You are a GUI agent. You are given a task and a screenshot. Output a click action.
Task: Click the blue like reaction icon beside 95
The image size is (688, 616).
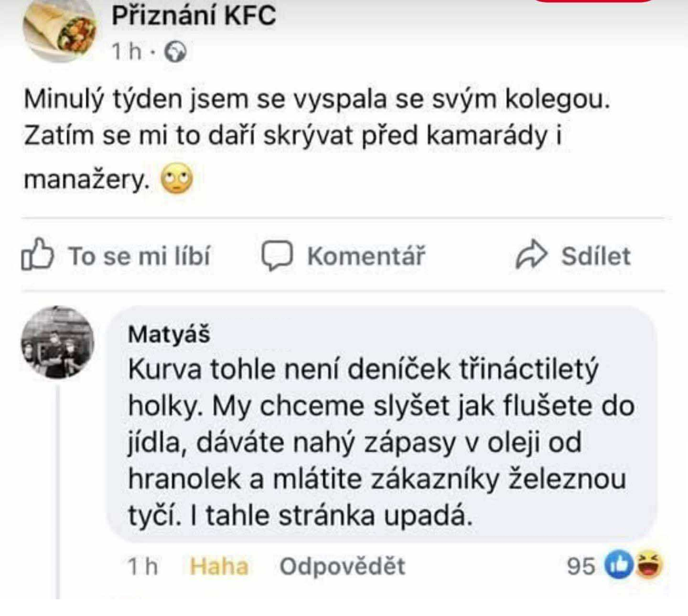coord(619,565)
